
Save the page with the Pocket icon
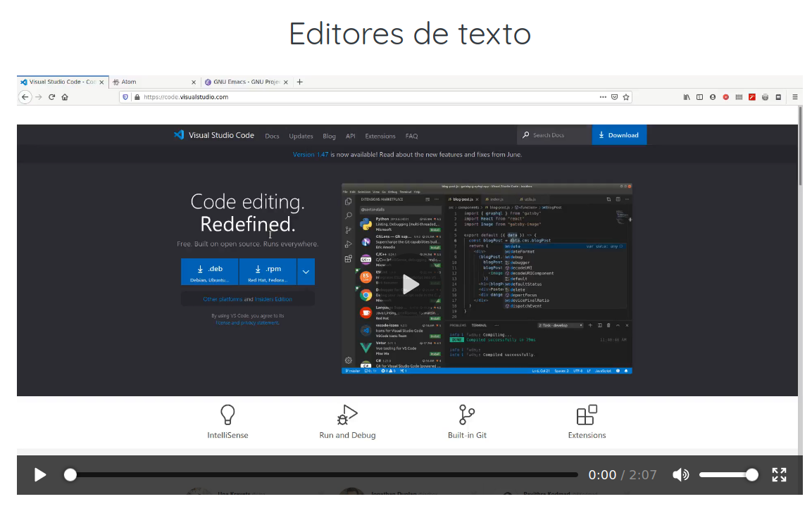tap(614, 96)
